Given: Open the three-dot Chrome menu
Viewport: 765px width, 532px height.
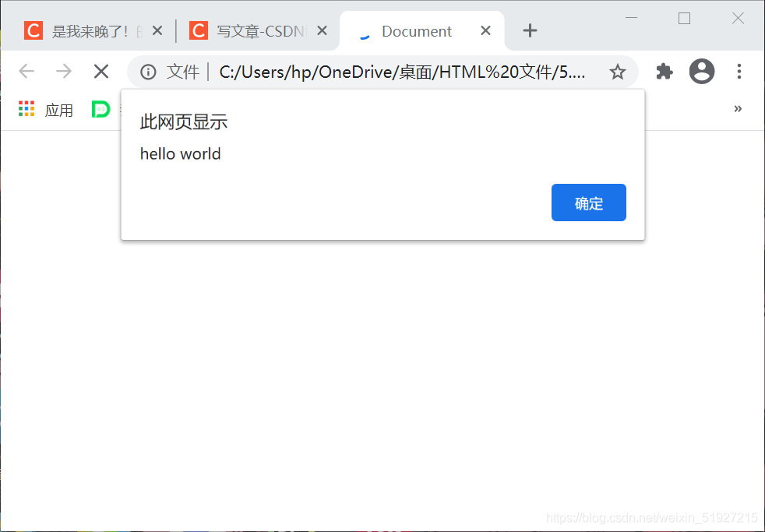Looking at the screenshot, I should [x=739, y=71].
